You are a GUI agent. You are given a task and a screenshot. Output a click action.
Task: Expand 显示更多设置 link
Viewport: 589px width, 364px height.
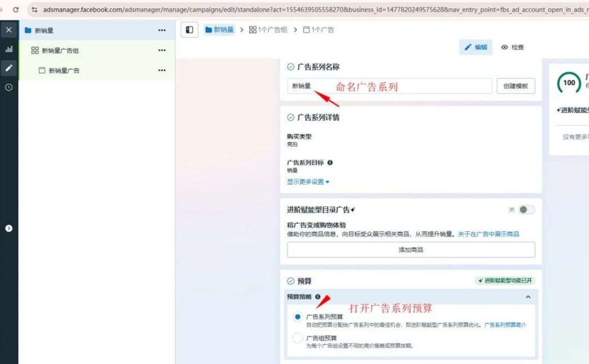click(308, 181)
